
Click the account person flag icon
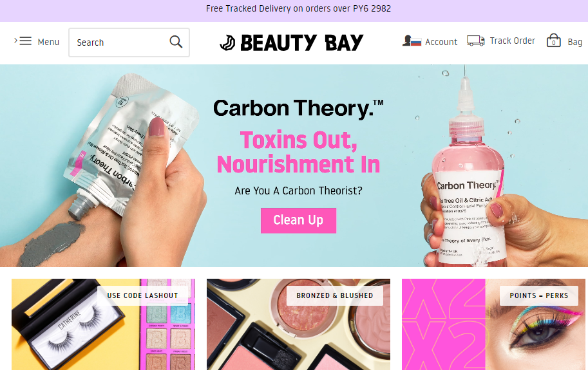[x=412, y=41]
